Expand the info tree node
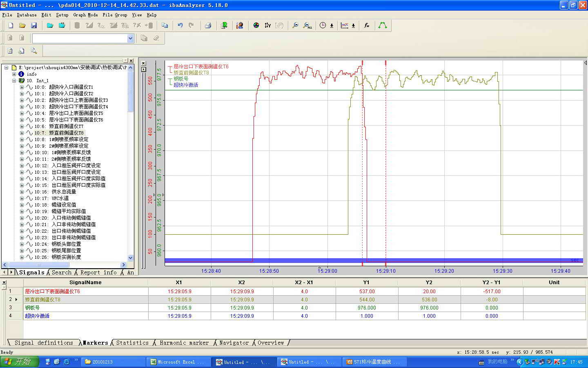588x368 pixels. click(14, 74)
